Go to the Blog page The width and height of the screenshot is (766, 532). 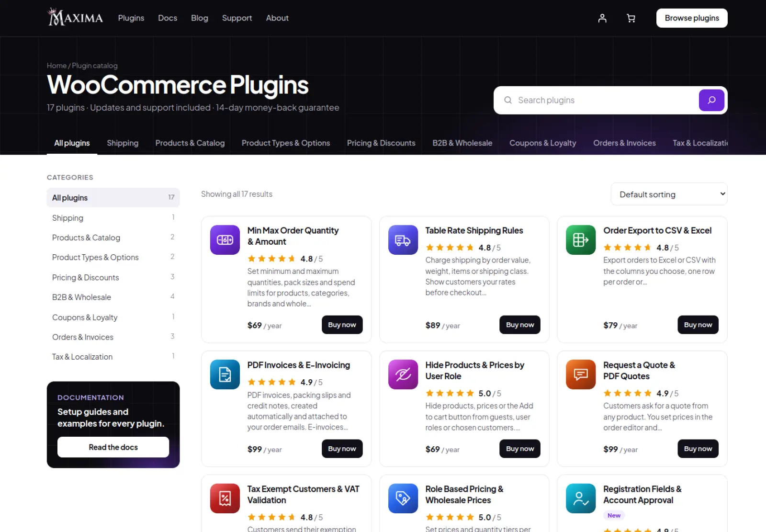click(x=200, y=18)
